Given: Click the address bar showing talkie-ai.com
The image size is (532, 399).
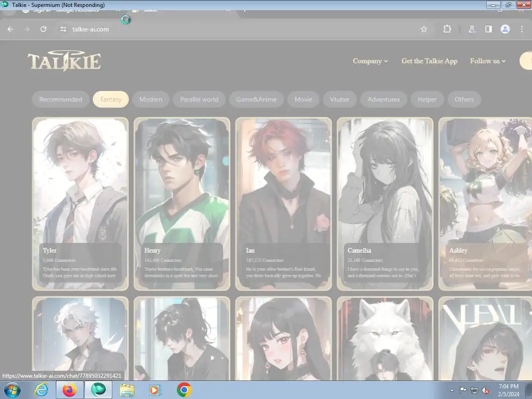Looking at the screenshot, I should 237,29.
